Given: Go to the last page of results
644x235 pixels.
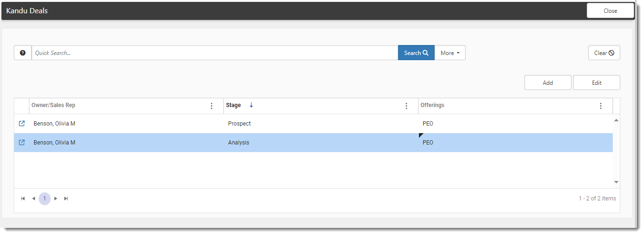Looking at the screenshot, I should click(66, 199).
